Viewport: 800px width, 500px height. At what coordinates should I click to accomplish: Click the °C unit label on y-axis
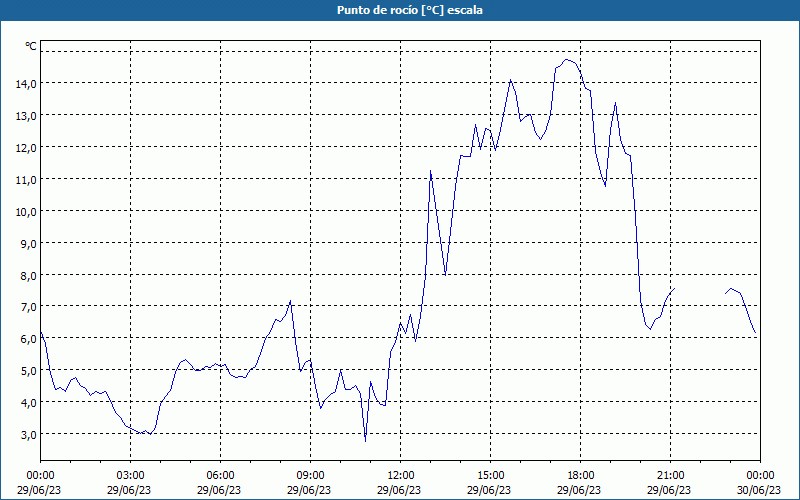(x=31, y=46)
